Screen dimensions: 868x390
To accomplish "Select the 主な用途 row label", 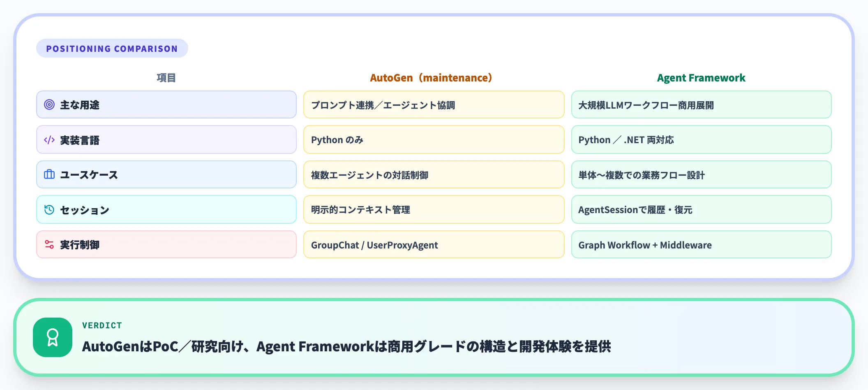I will [166, 104].
